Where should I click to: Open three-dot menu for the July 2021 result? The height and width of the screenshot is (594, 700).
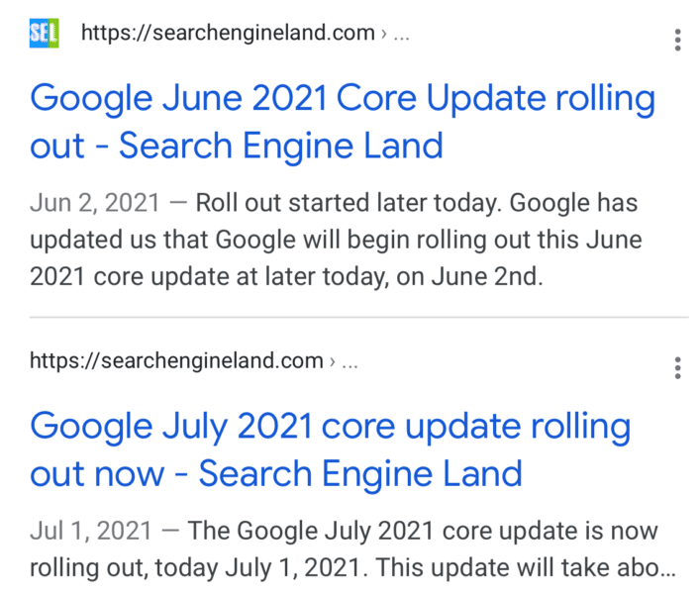(x=677, y=368)
